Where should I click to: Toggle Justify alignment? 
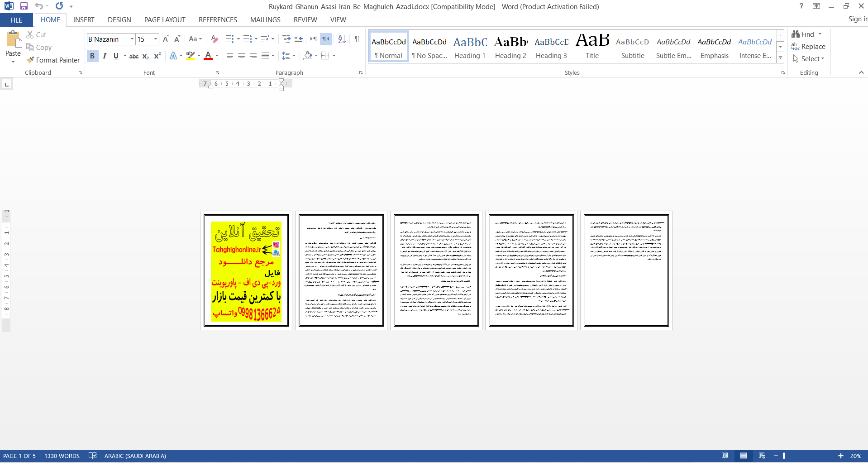(265, 56)
